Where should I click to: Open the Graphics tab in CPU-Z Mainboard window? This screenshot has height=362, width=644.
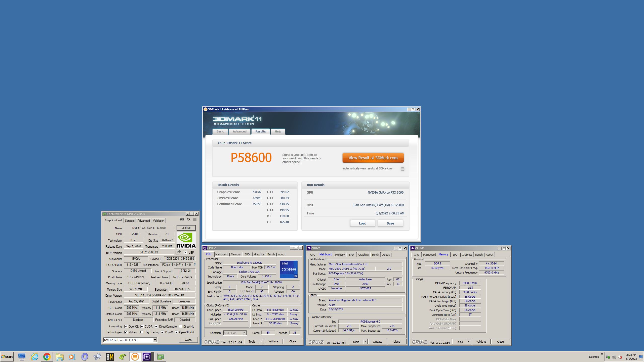(363, 255)
